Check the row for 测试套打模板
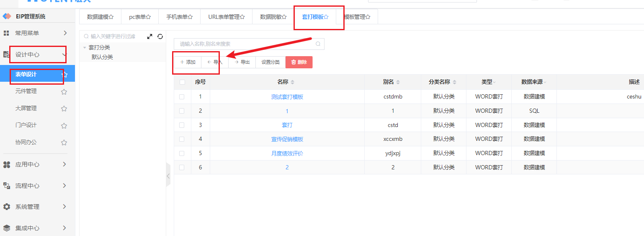Image resolution: width=644 pixels, height=236 pixels. pyautogui.click(x=182, y=96)
